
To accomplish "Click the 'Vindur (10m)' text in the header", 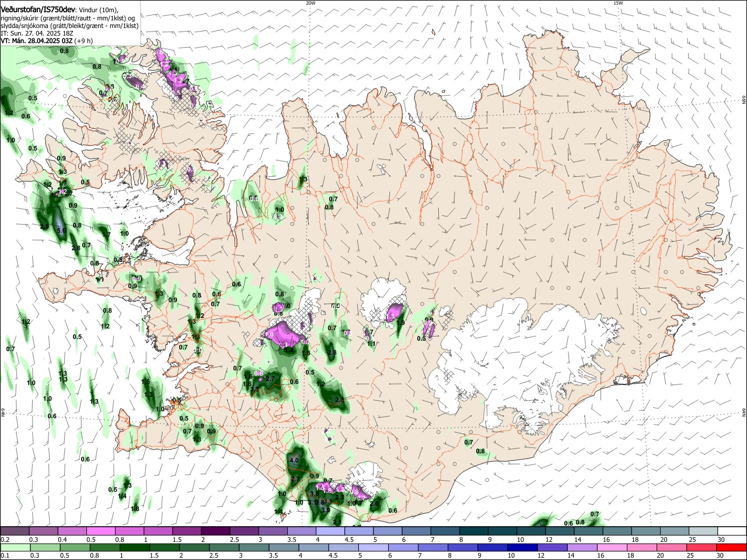I will pos(99,10).
